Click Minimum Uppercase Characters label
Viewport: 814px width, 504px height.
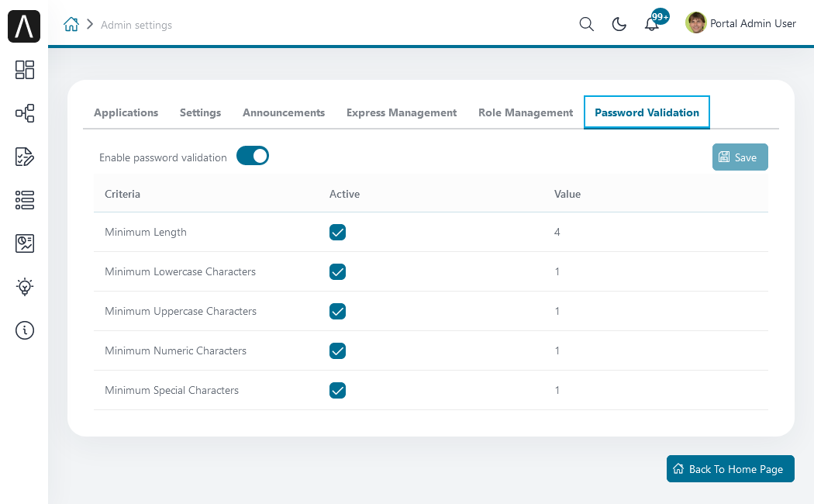click(181, 311)
